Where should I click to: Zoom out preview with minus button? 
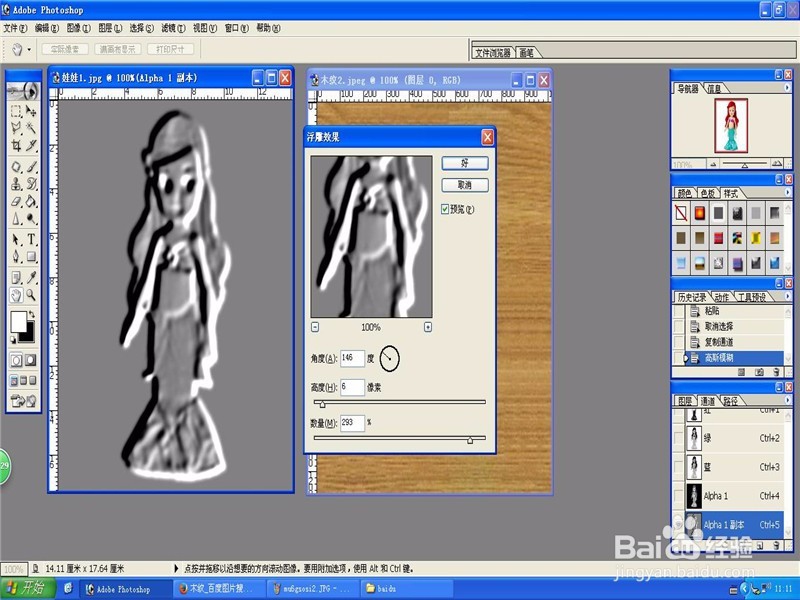click(x=315, y=327)
